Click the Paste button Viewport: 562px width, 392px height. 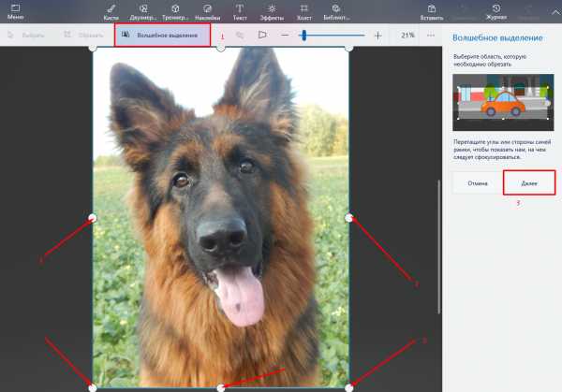[433, 10]
